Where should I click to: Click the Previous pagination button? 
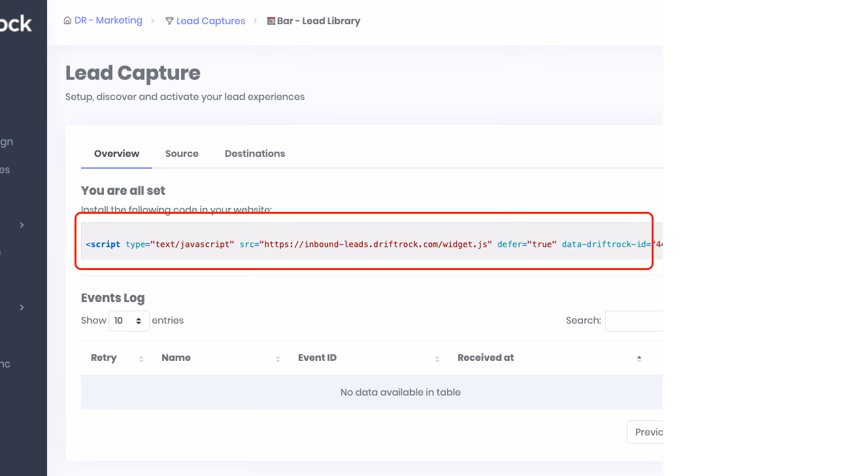tap(645, 432)
